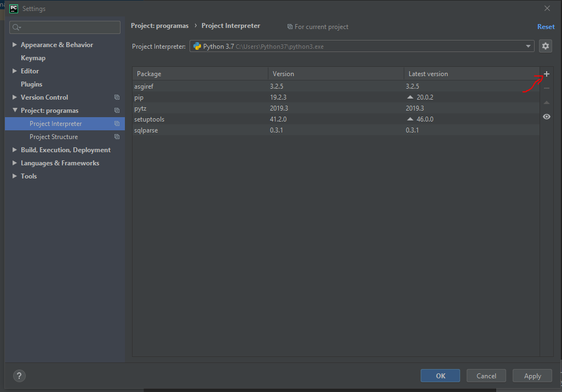Sort by Latest version column header

tap(472, 73)
